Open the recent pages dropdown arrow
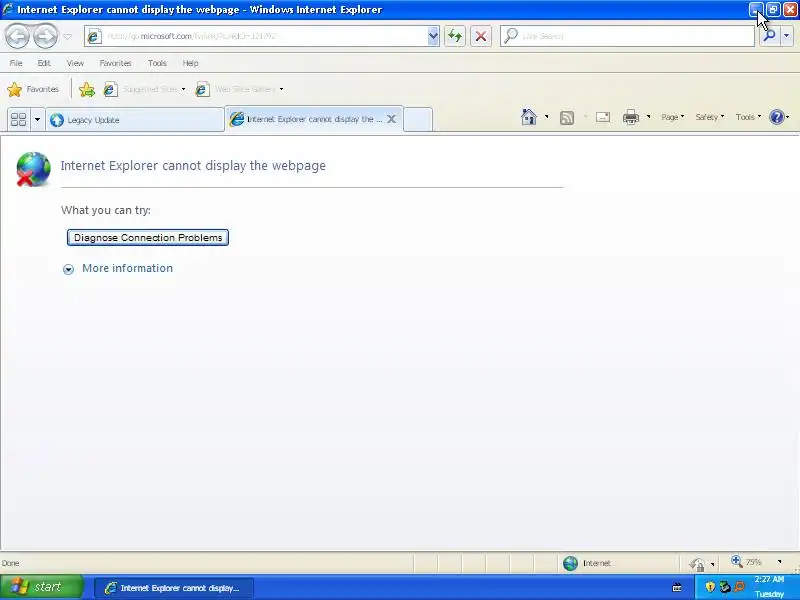Viewport: 800px width, 600px height. [67, 36]
